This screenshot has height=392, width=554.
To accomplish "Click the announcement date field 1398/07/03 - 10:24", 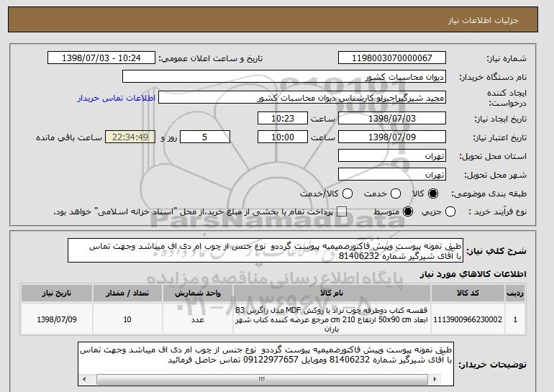I will pyautogui.click(x=101, y=58).
